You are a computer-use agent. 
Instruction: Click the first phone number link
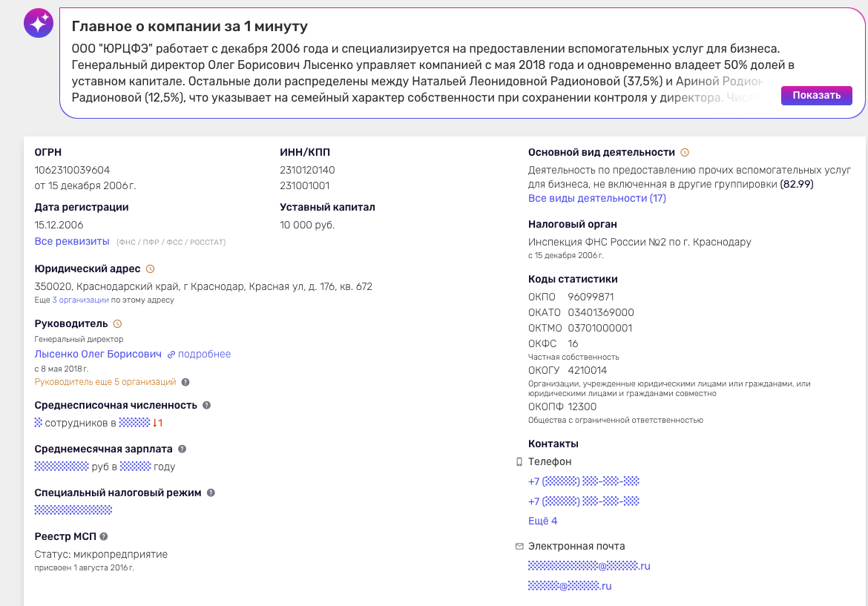tap(583, 480)
